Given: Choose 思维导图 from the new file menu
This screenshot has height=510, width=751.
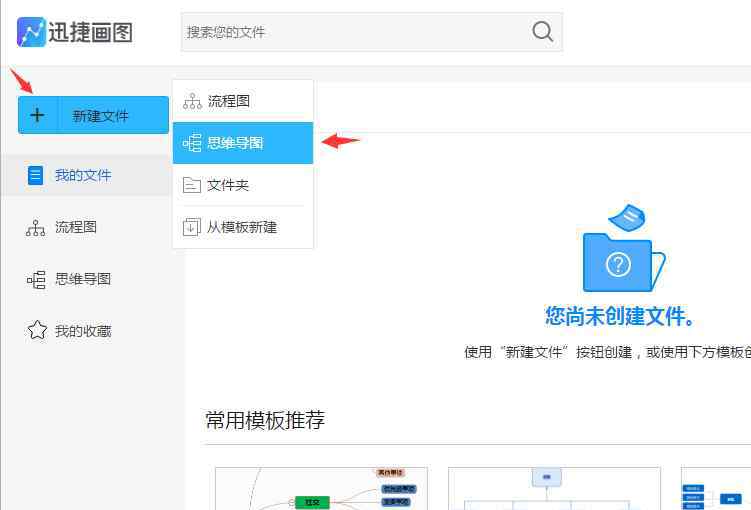Looking at the screenshot, I should [x=243, y=143].
